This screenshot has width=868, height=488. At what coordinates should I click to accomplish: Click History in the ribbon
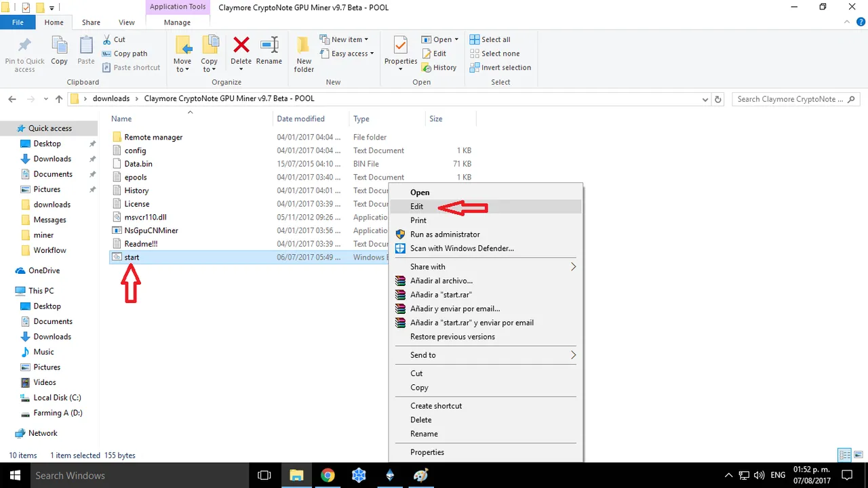coord(439,67)
